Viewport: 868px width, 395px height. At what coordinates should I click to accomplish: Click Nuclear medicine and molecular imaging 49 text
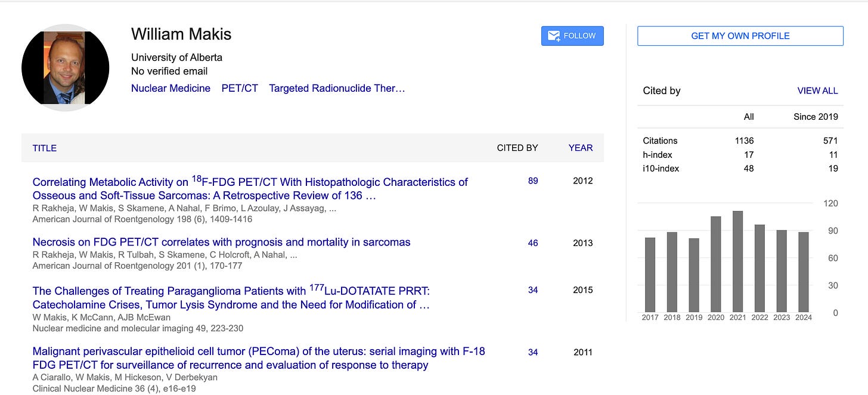pyautogui.click(x=138, y=328)
